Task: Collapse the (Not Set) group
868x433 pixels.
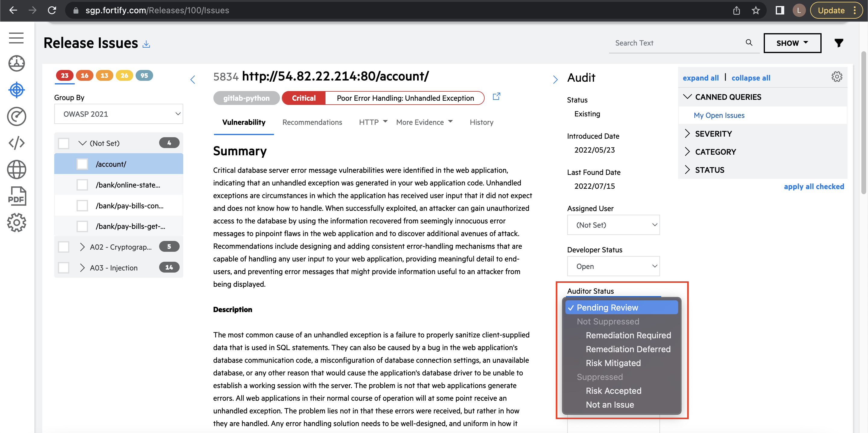Action: 82,143
